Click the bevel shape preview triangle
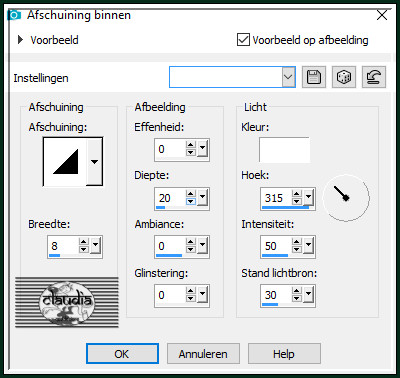This screenshot has width=400, height=378. 65,162
